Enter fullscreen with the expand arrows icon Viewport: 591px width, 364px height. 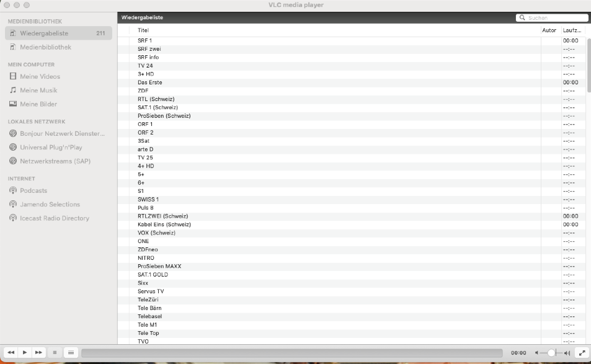[x=582, y=353]
